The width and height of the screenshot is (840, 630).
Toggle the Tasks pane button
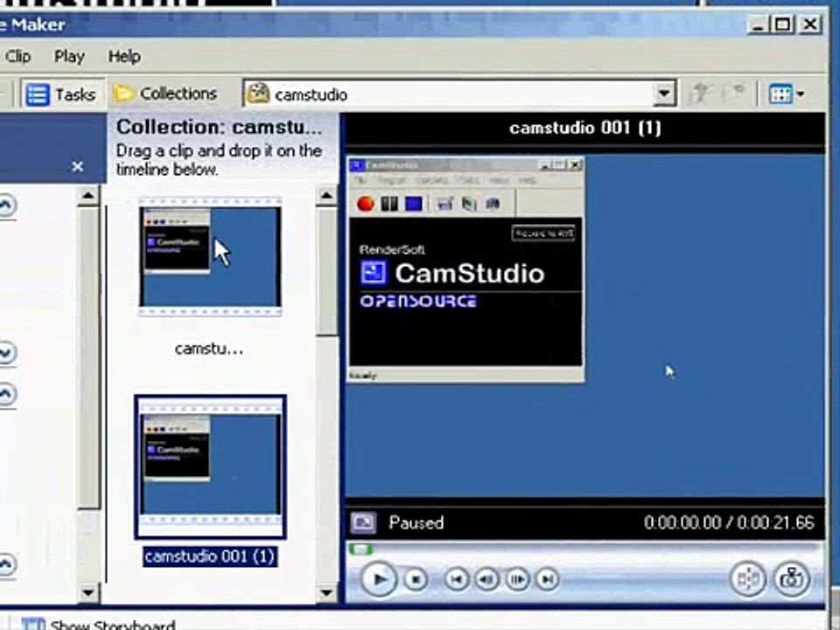(x=61, y=94)
